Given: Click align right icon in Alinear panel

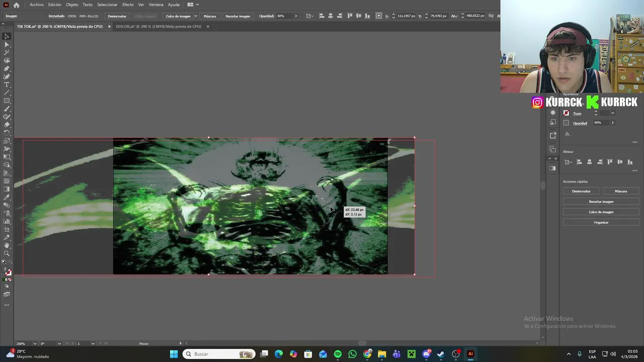Looking at the screenshot, I should [x=600, y=162].
